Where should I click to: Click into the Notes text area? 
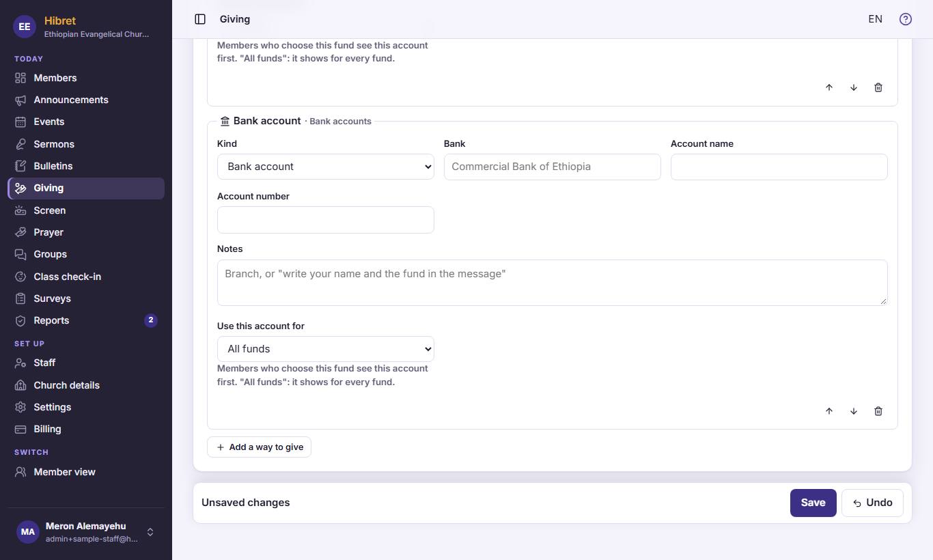pyautogui.click(x=553, y=282)
